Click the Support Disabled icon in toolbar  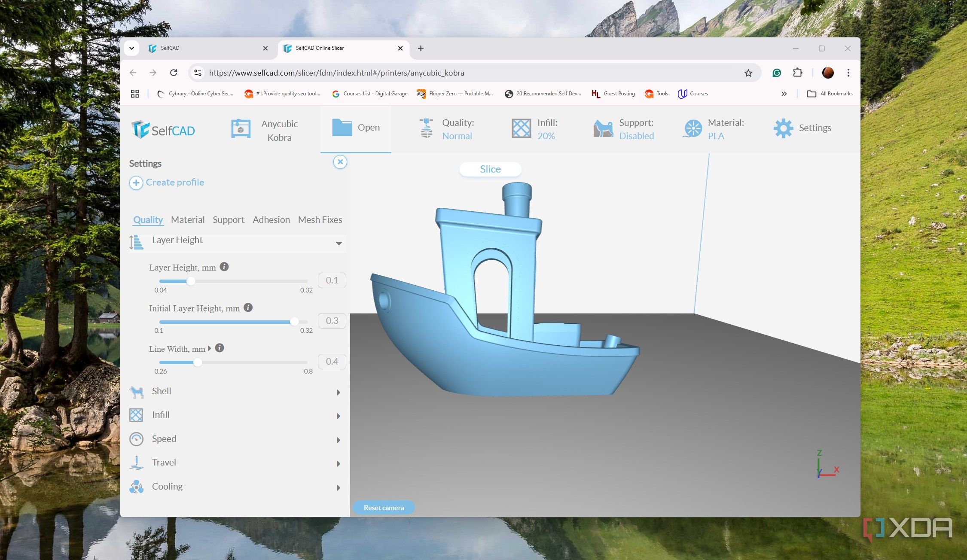point(603,128)
